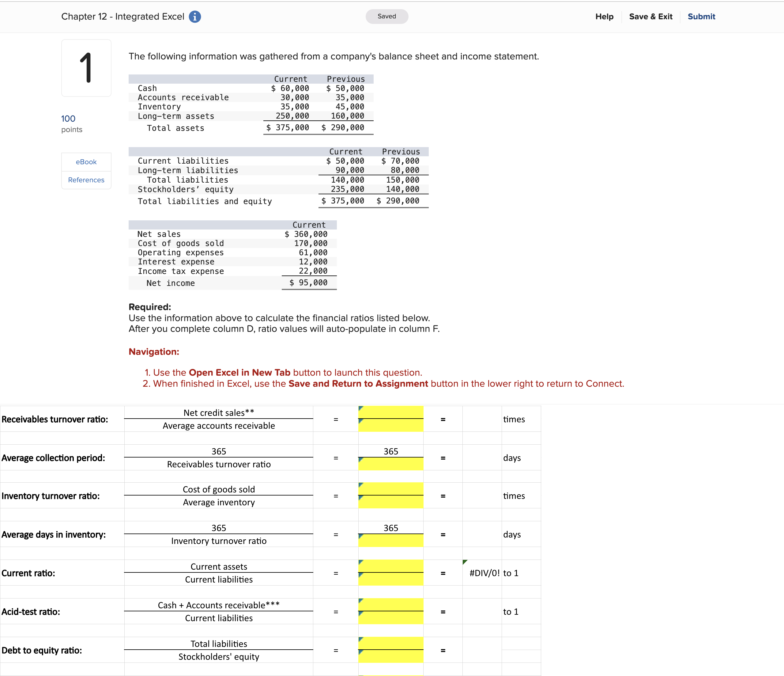784x676 pixels.
Task: Click the Average collection period label
Action: pyautogui.click(x=53, y=458)
